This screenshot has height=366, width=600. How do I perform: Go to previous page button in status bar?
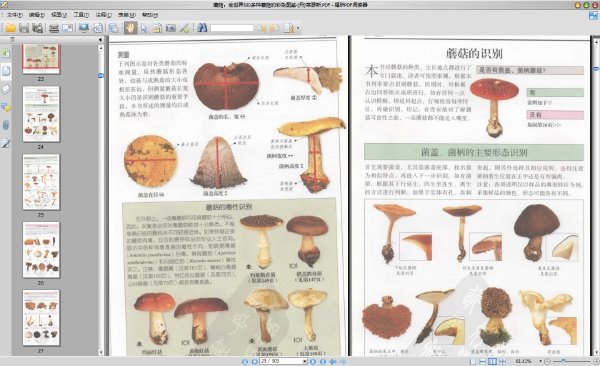click(x=254, y=361)
